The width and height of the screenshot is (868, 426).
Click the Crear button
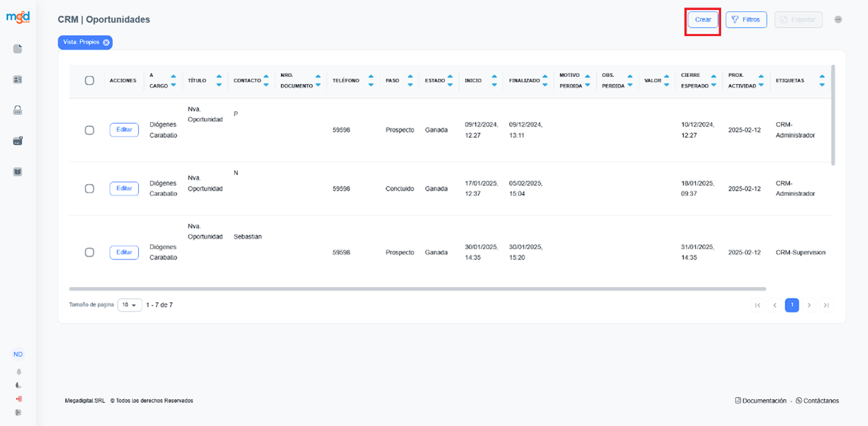click(703, 20)
